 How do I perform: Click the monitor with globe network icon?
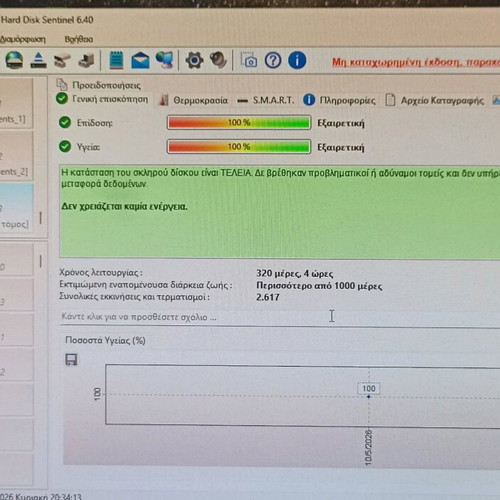(165, 60)
